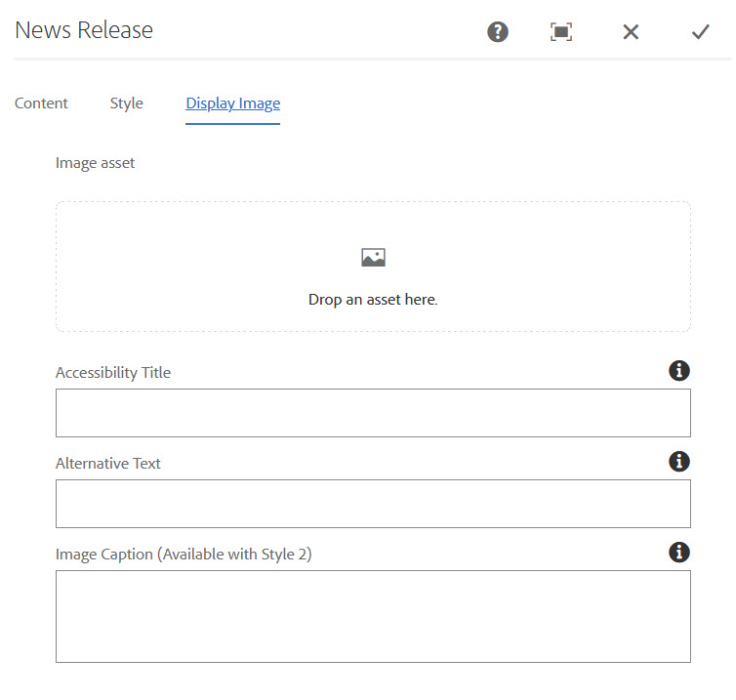Click the 'Image Caption (Available with Style 2)' label

click(184, 554)
